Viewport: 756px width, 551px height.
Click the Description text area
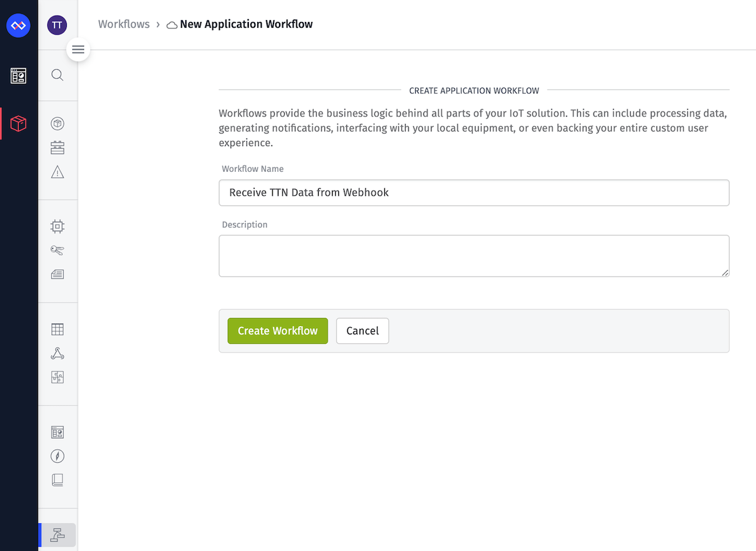tap(474, 256)
